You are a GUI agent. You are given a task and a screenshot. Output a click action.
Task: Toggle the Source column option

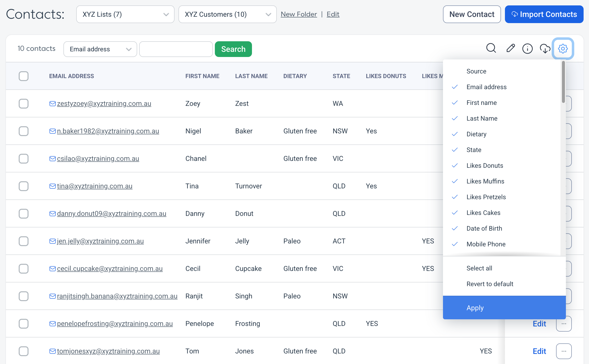[501, 71]
